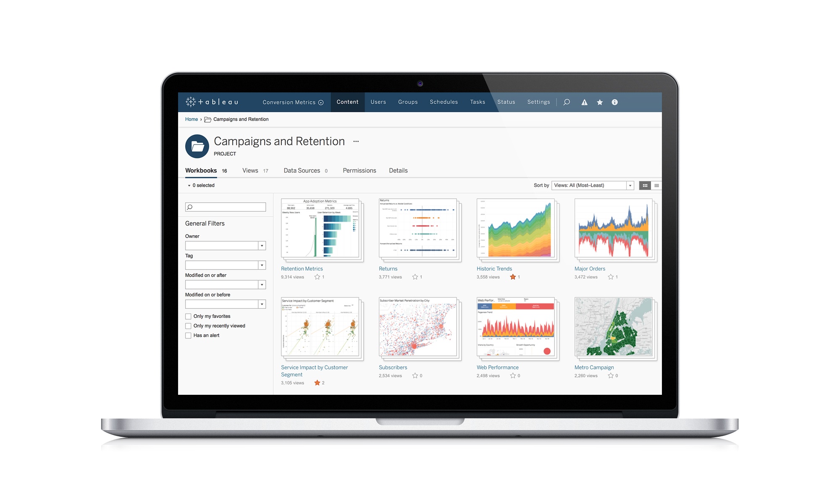840x504 pixels.
Task: Click the grid view layout icon
Action: click(645, 185)
